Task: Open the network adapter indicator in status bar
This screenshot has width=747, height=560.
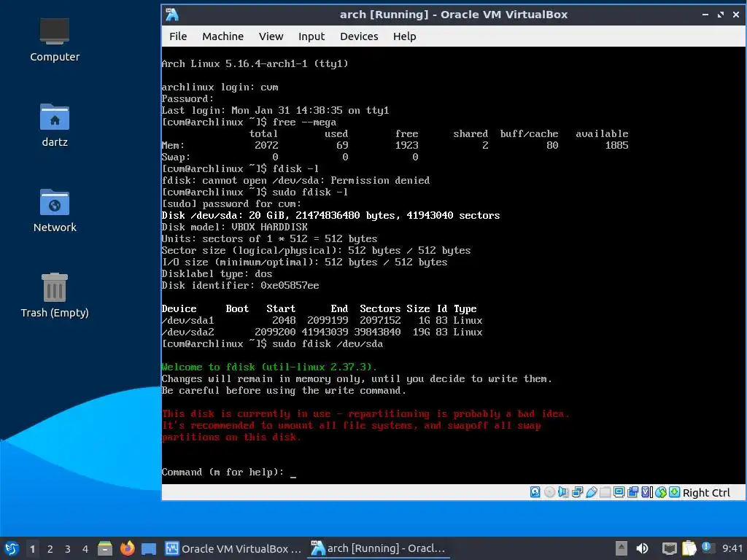Action: click(578, 492)
